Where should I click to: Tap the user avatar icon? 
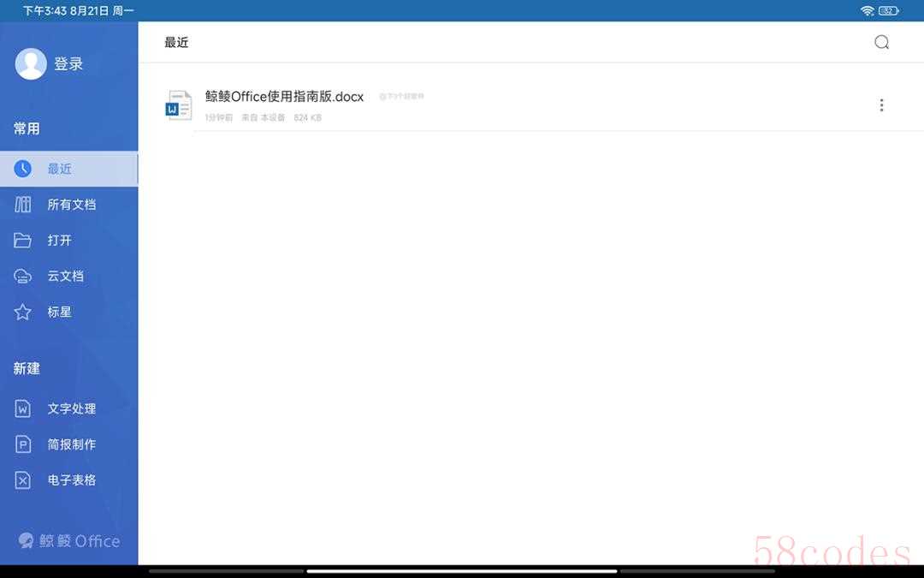tap(31, 63)
